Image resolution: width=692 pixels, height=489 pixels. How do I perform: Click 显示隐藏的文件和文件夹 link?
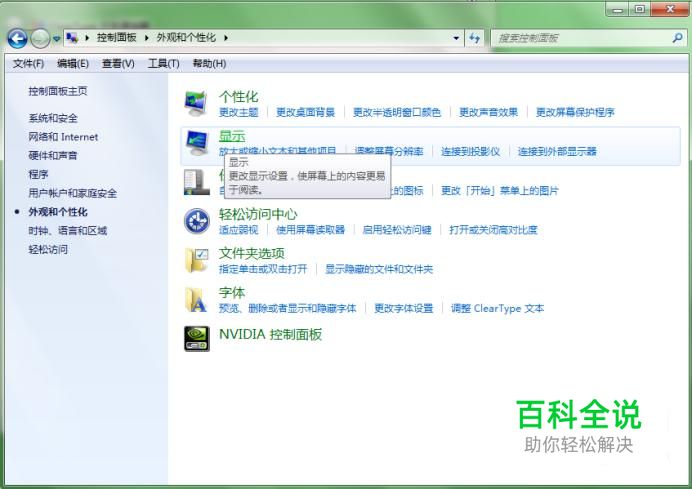point(379,269)
